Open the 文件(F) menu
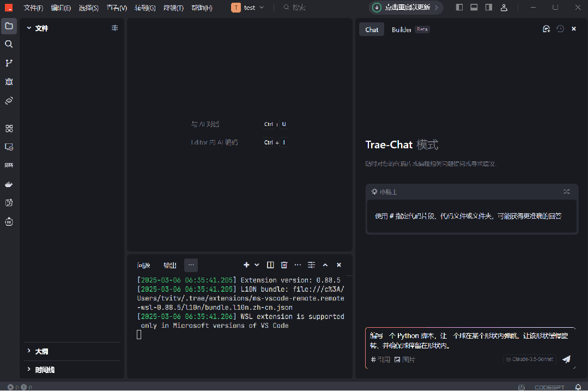588x391 pixels. click(33, 8)
